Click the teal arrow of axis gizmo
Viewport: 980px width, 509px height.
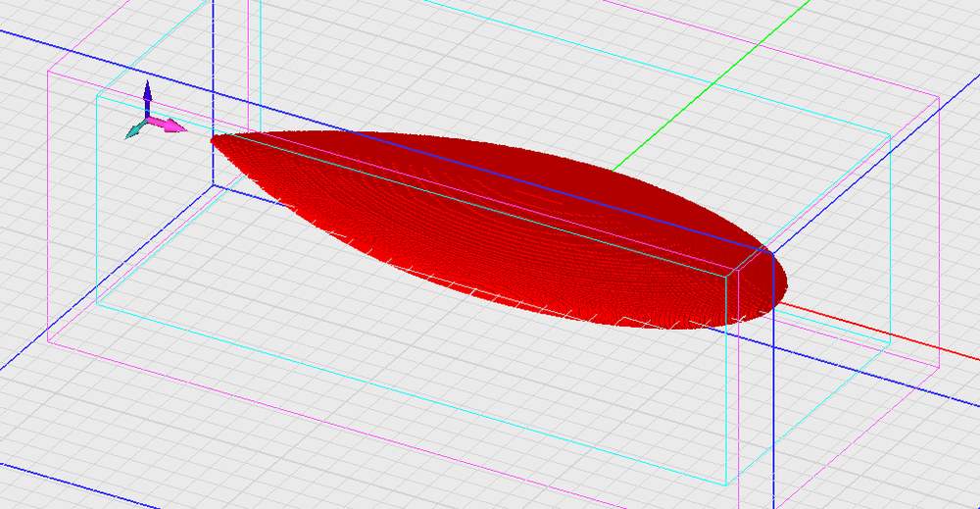coord(135,129)
